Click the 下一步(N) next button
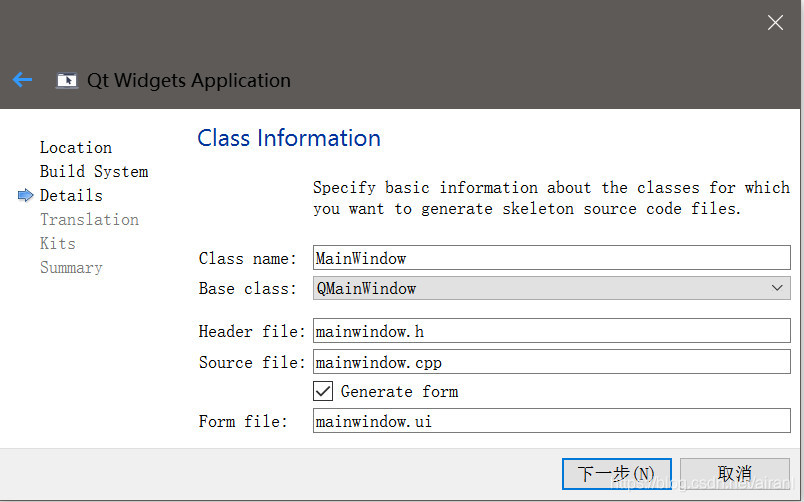804x502 pixels. (617, 474)
